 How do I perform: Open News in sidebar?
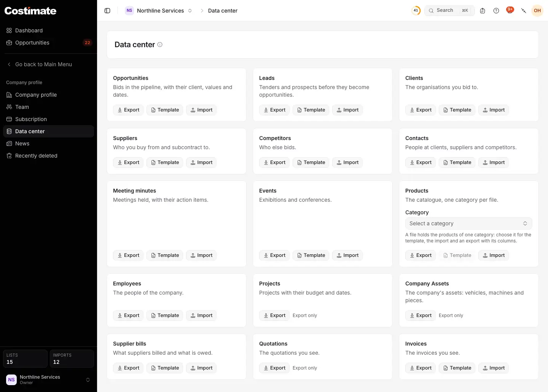click(x=48, y=143)
